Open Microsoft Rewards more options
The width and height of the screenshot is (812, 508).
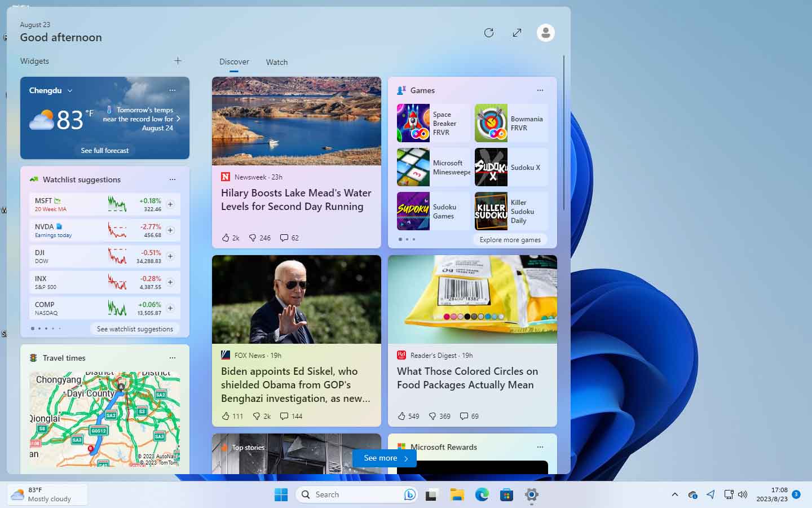pos(540,447)
